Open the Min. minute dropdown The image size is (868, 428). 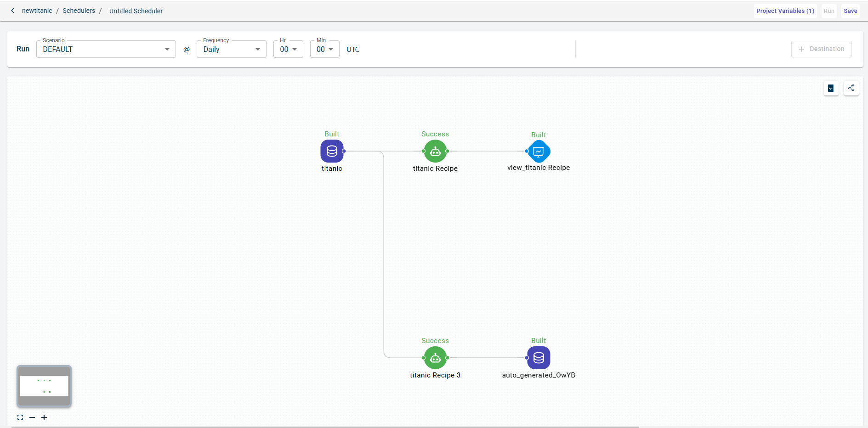pyautogui.click(x=324, y=49)
